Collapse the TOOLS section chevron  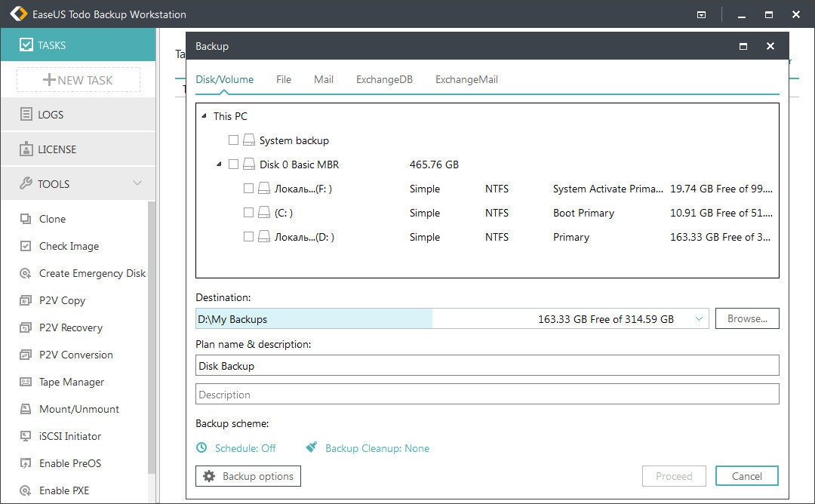pos(137,183)
